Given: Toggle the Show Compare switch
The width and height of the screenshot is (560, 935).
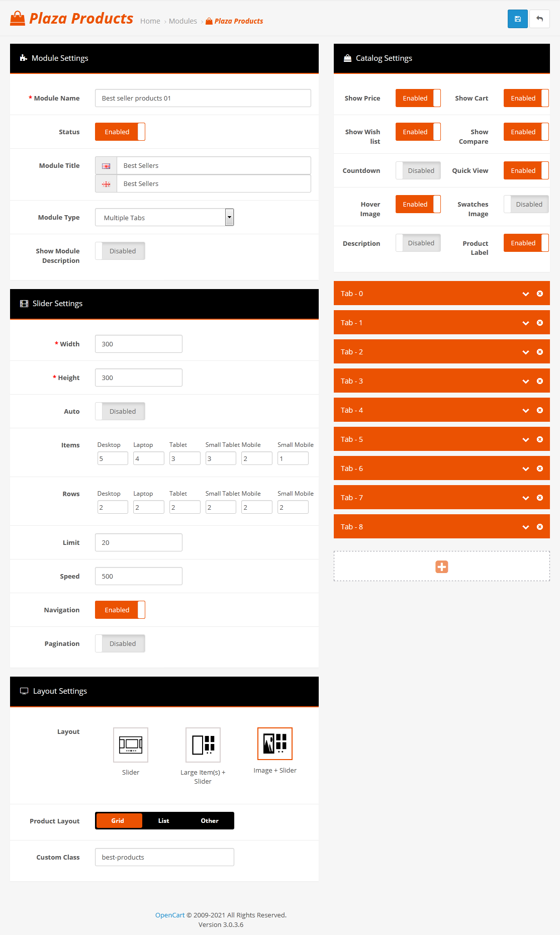Looking at the screenshot, I should tap(526, 132).
